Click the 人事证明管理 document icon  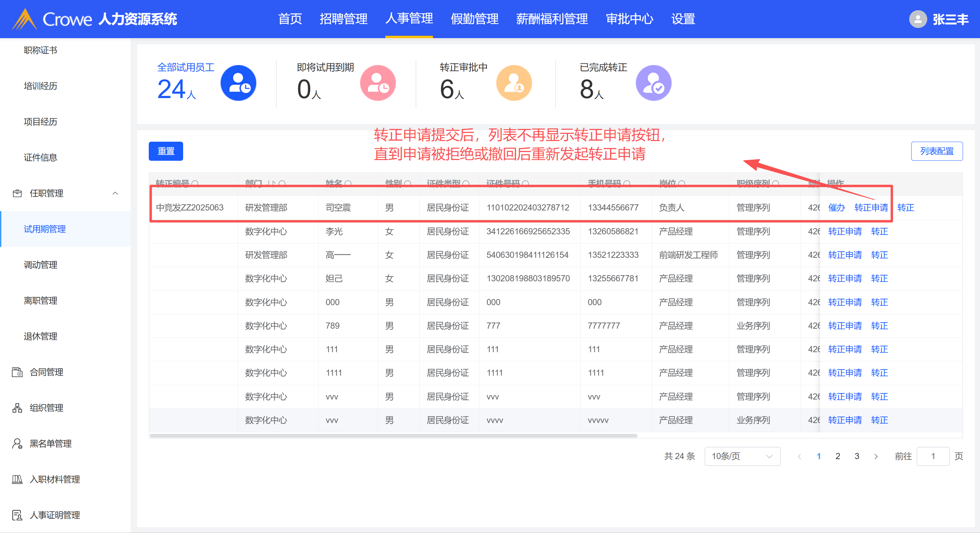click(17, 515)
